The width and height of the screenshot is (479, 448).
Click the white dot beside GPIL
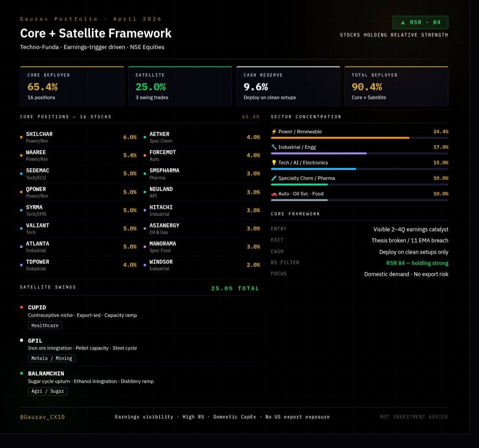[21, 340]
